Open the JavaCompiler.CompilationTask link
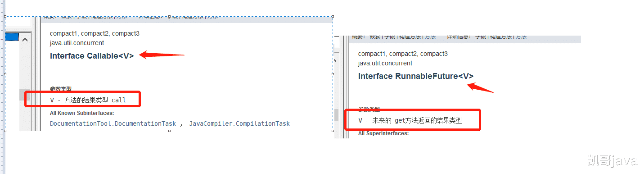This screenshot has width=644, height=174. [x=239, y=124]
